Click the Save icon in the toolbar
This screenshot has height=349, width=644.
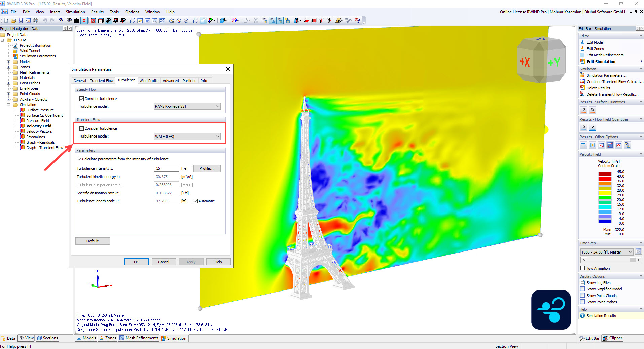[x=21, y=21]
